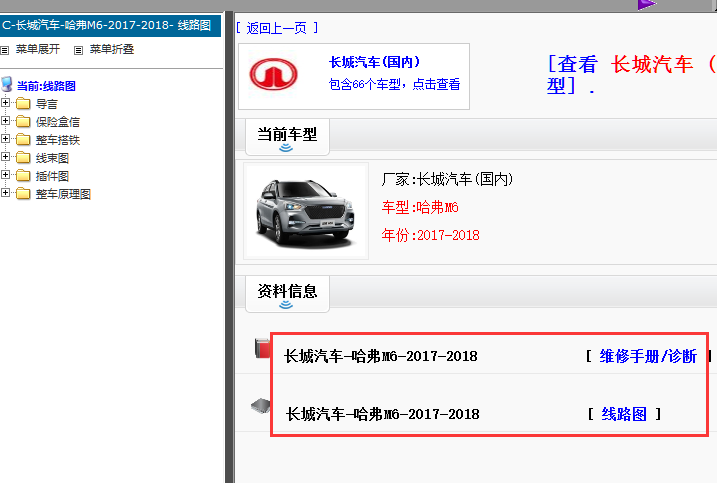Click the 菜单展开 button
The height and width of the screenshot is (483, 717).
37,49
